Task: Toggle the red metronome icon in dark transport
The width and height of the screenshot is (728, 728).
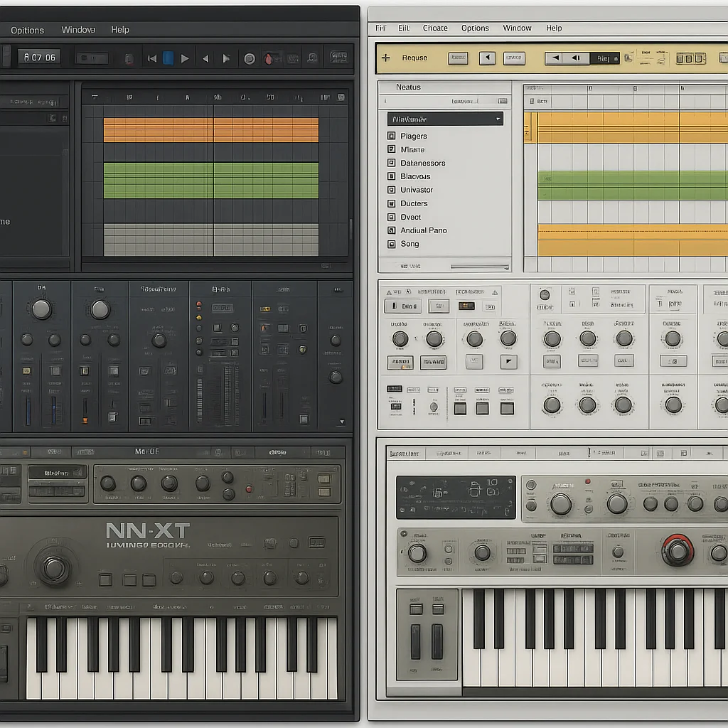Action: [269, 59]
